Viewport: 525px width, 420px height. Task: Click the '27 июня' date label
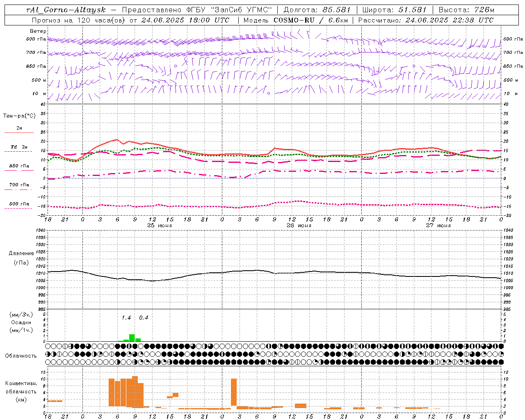pyautogui.click(x=438, y=226)
